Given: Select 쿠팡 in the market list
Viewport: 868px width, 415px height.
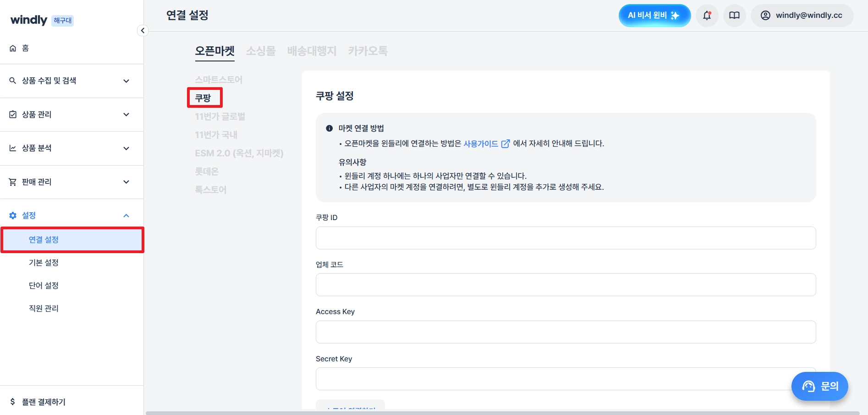Looking at the screenshot, I should click(203, 98).
